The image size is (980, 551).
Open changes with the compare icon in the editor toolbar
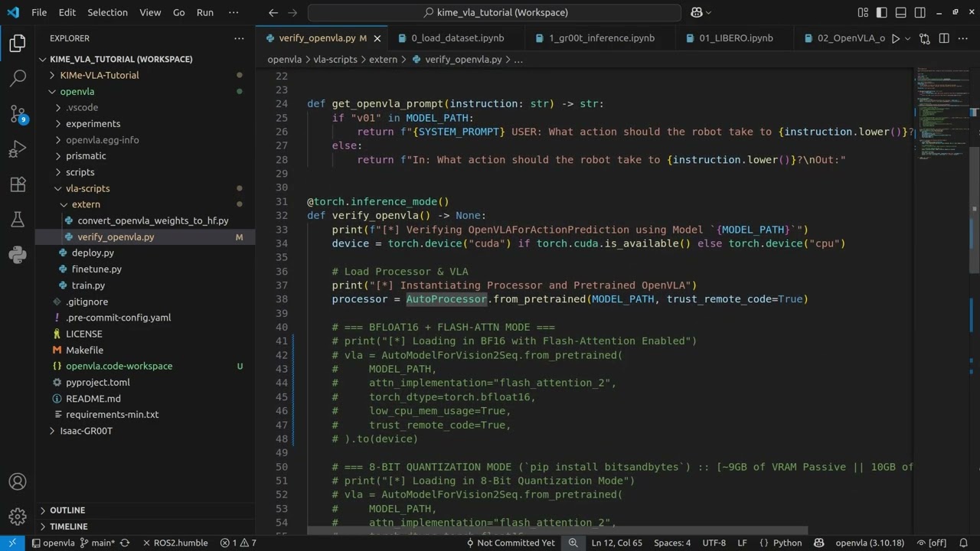click(x=925, y=38)
